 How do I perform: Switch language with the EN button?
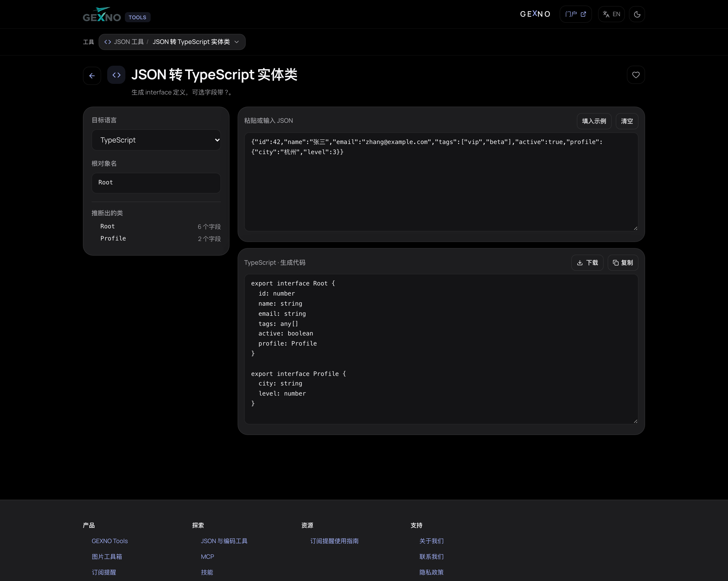(x=611, y=14)
